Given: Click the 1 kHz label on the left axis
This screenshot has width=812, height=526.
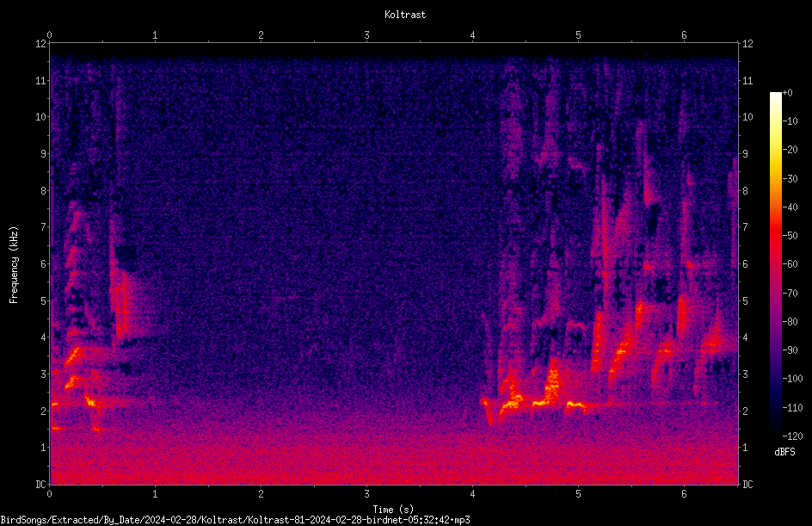Looking at the screenshot, I should (44, 448).
